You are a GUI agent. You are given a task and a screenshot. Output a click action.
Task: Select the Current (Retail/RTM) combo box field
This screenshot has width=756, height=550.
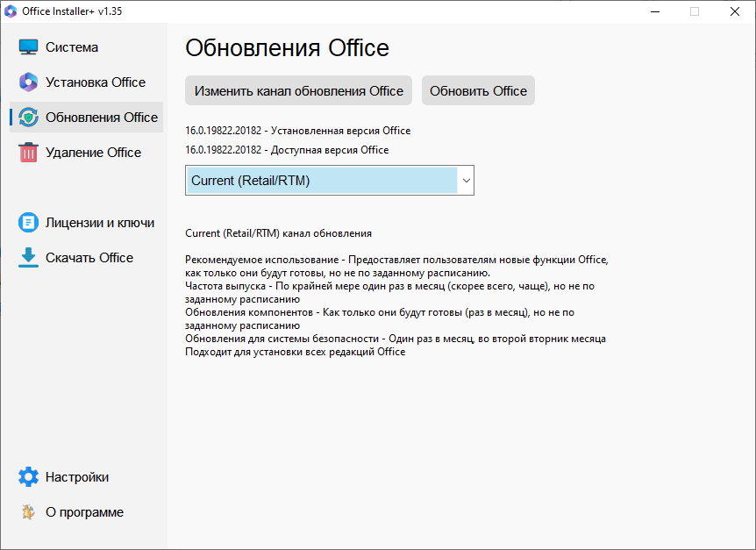(x=321, y=181)
